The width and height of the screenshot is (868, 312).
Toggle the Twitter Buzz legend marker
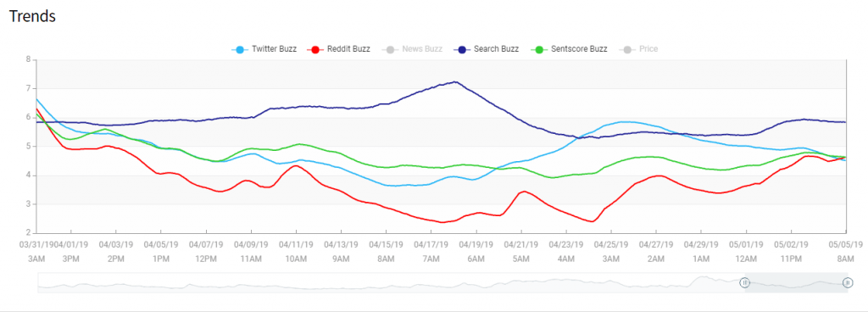(240, 49)
